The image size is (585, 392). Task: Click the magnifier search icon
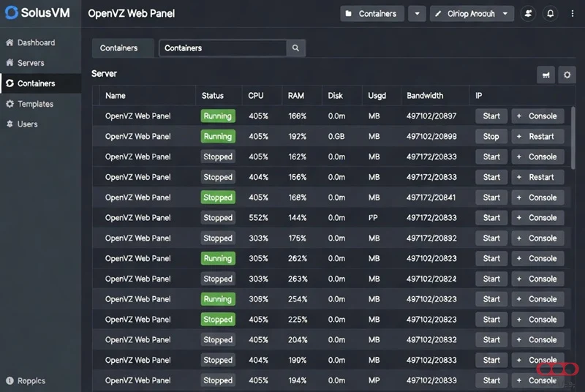(296, 48)
